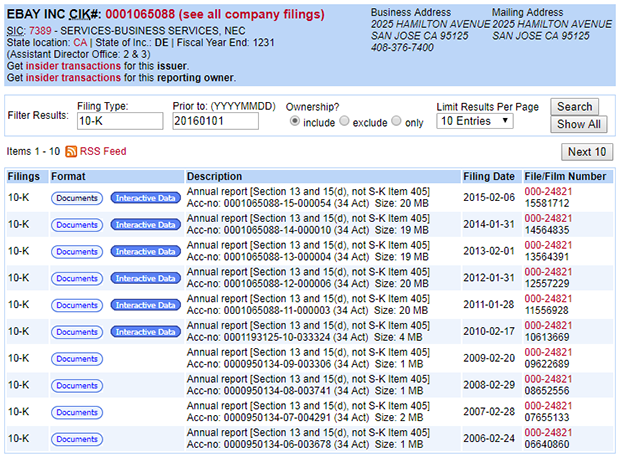620x457 pixels.
Task: Open Interactive Data for 2014-01-31 filing
Action: 146,225
